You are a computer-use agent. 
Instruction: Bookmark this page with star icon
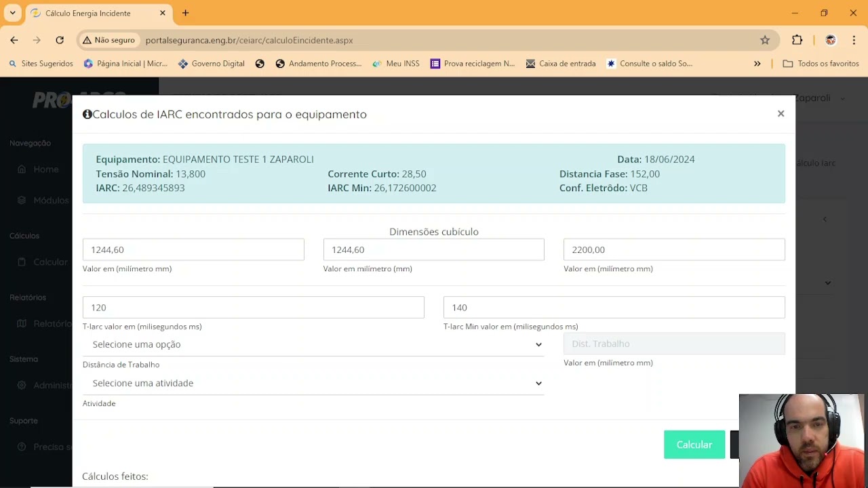(x=765, y=40)
